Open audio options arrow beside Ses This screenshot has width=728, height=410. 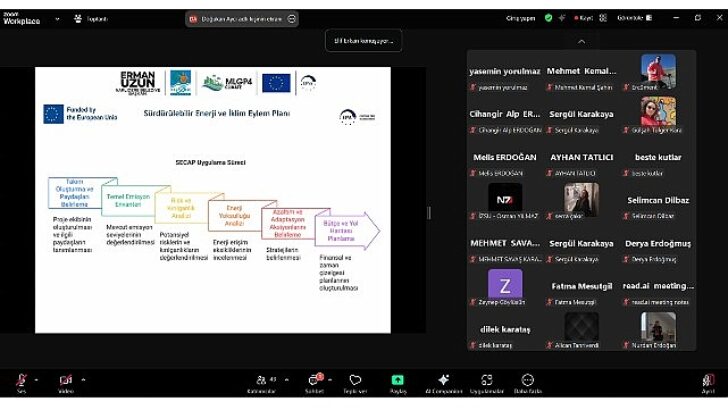37,380
